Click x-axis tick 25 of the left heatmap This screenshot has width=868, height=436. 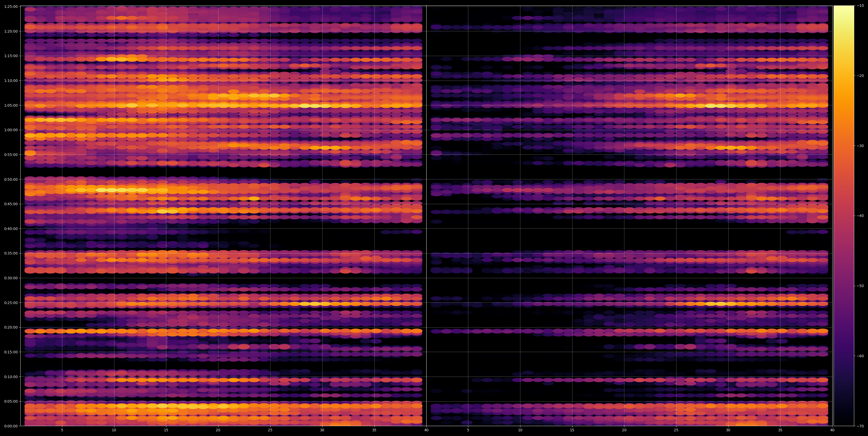click(270, 430)
